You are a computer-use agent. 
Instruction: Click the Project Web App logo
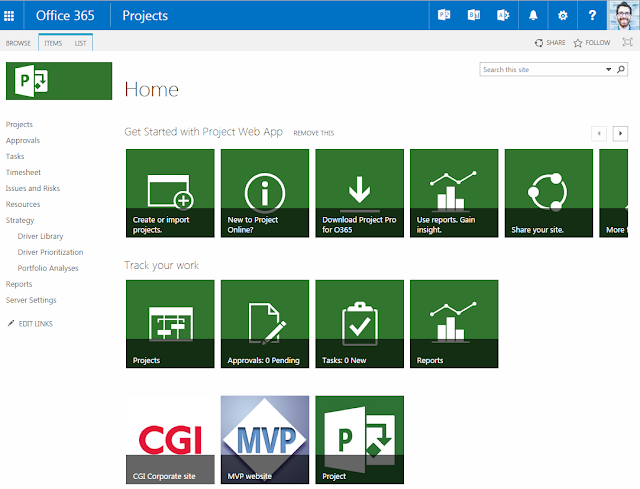[x=59, y=81]
